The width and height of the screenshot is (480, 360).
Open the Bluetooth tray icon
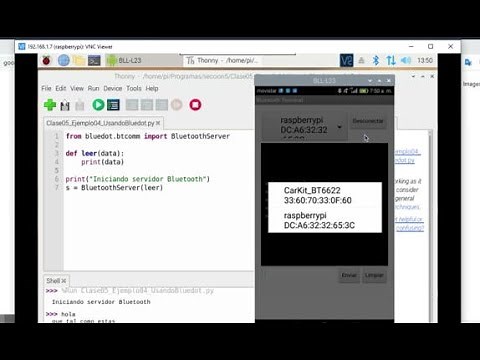376,60
